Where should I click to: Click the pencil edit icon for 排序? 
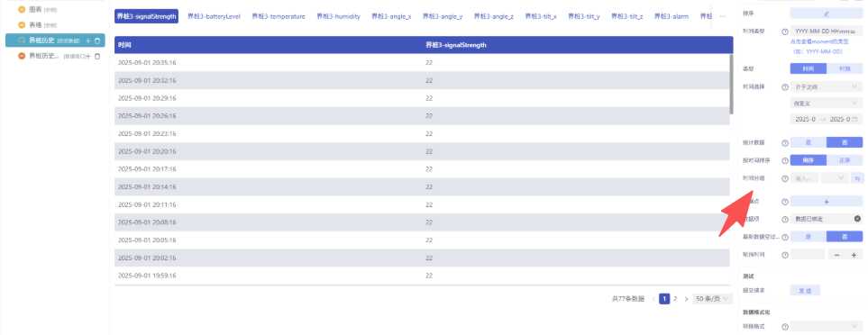coord(826,14)
